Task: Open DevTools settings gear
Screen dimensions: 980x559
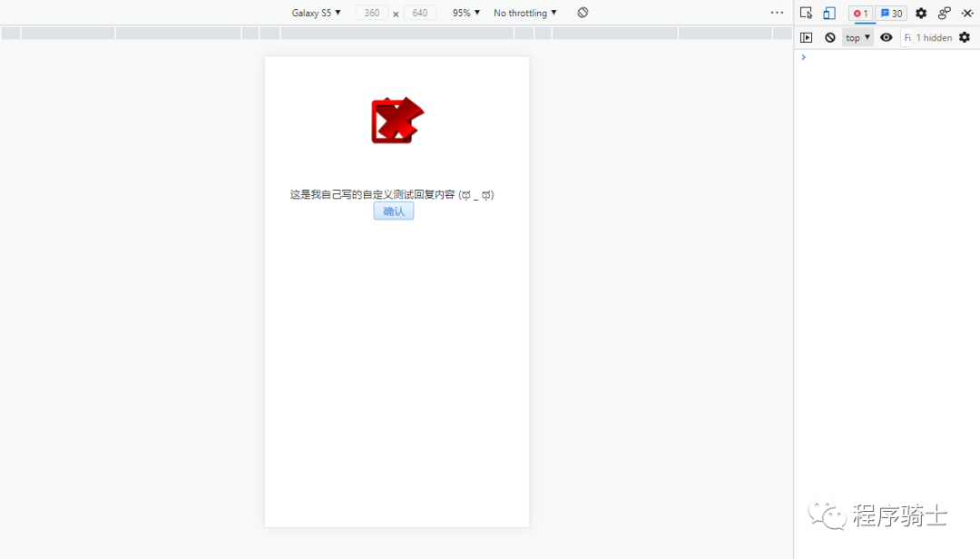Action: tap(920, 13)
